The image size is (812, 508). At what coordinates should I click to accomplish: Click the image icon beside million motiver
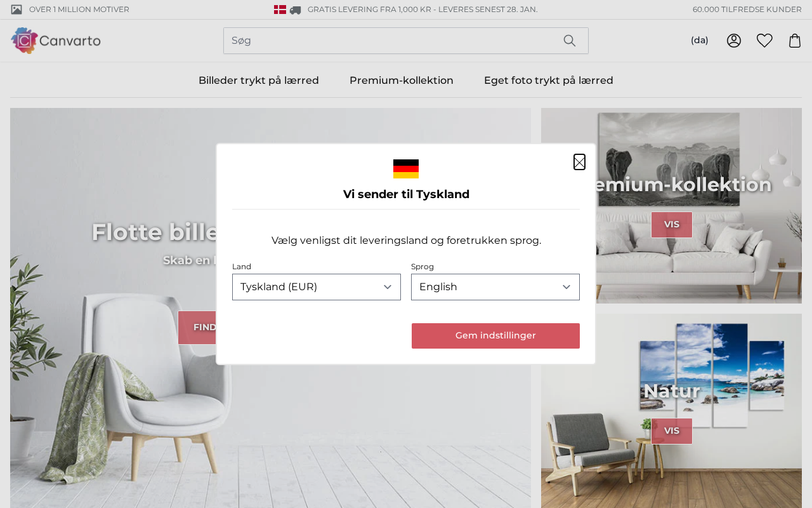click(16, 10)
